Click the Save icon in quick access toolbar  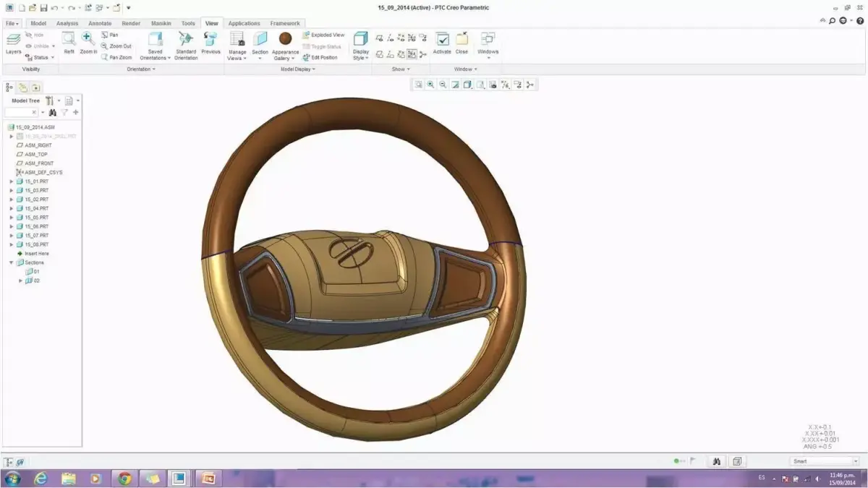tap(43, 7)
